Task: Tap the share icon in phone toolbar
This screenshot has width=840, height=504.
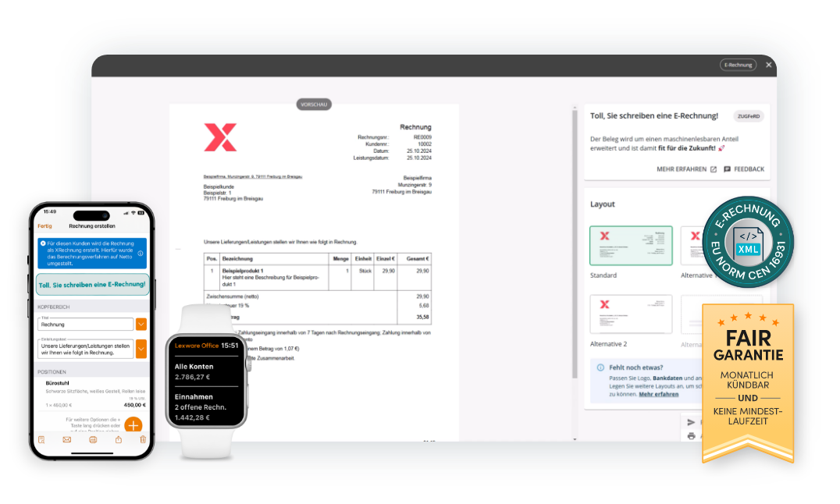Action: click(x=119, y=440)
